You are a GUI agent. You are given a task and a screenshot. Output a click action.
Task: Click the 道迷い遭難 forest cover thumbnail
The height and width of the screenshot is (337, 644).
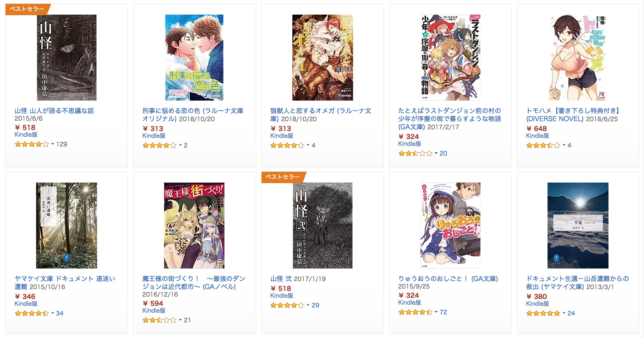point(66,226)
